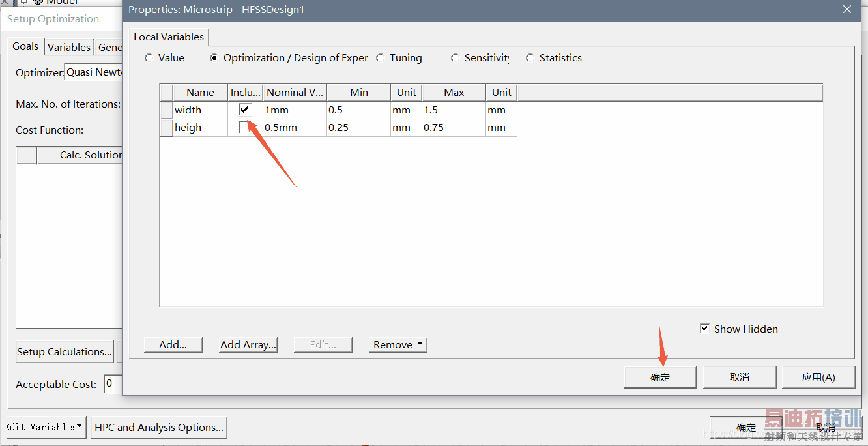
Task: Click the 确定 button in Properties dialog
Action: click(660, 377)
